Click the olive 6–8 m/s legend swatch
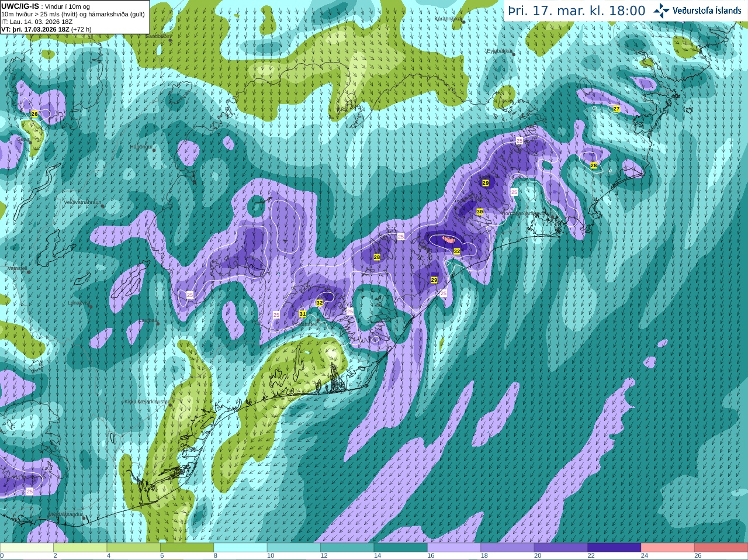The image size is (748, 560). [x=187, y=548]
